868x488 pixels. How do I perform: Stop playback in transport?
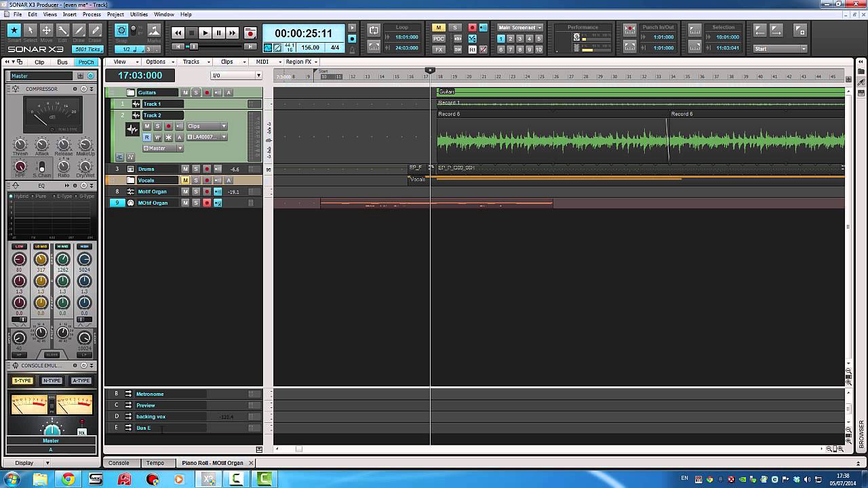191,33
